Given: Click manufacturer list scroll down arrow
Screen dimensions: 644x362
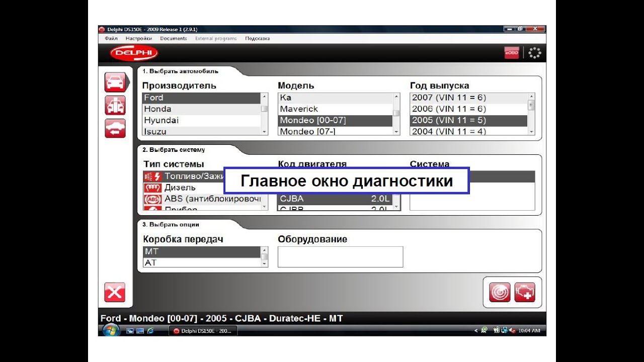Looking at the screenshot, I should tap(265, 132).
